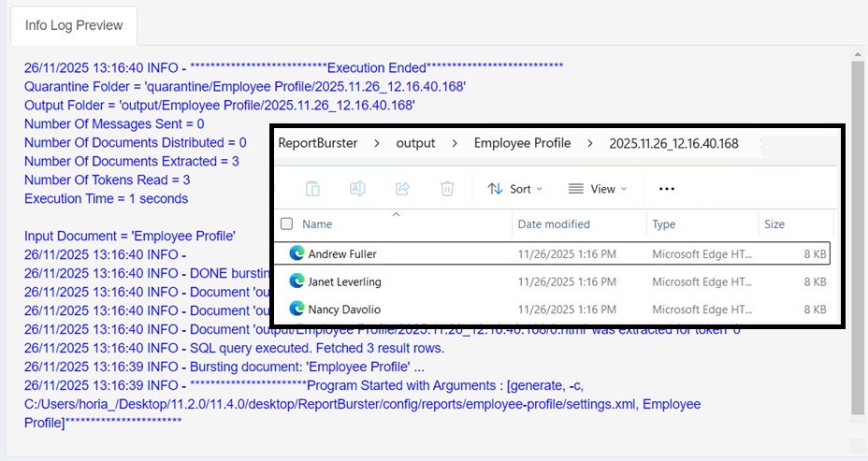Sort by Date modified column header
The width and height of the screenshot is (868, 461).
(x=554, y=224)
